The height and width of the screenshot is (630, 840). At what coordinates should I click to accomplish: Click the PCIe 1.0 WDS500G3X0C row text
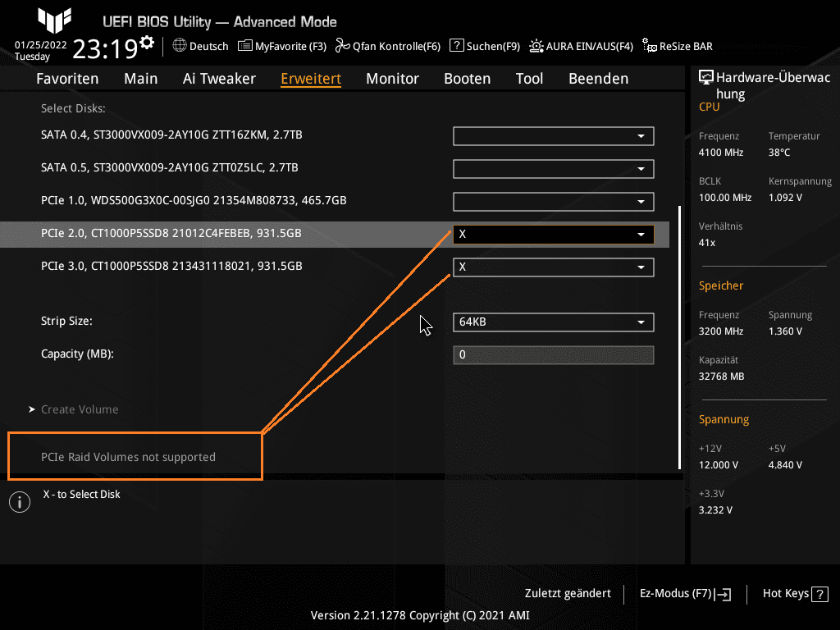click(x=194, y=200)
